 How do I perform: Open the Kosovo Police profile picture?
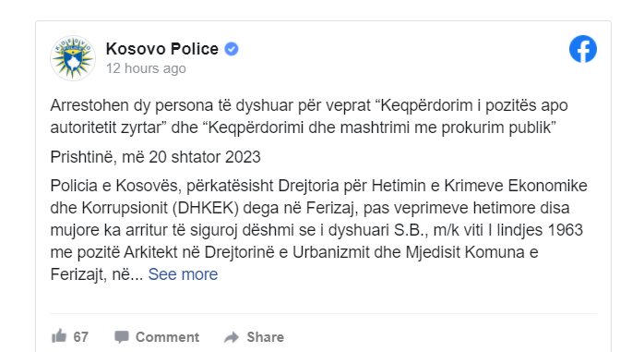click(73, 58)
